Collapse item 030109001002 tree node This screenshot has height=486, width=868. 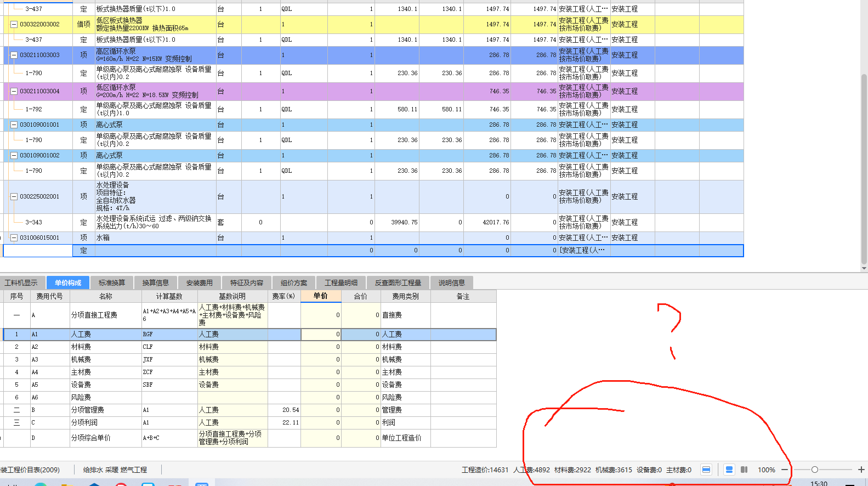[x=14, y=155]
